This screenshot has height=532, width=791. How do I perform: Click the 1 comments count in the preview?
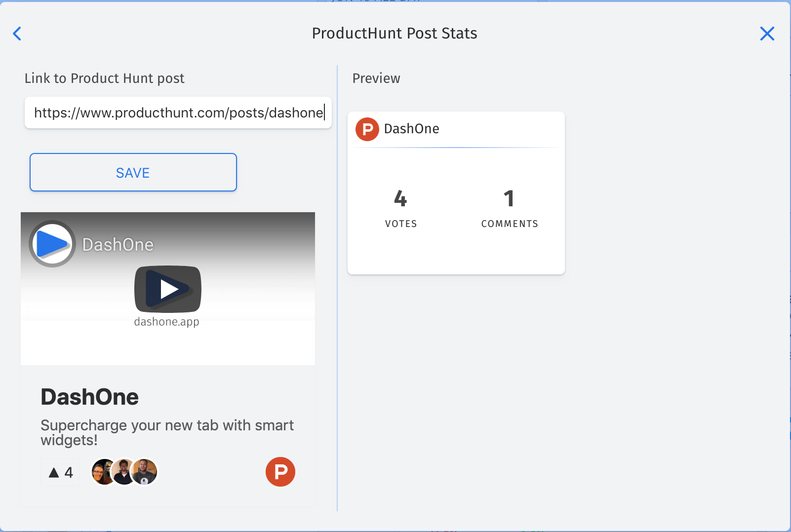pyautogui.click(x=509, y=198)
